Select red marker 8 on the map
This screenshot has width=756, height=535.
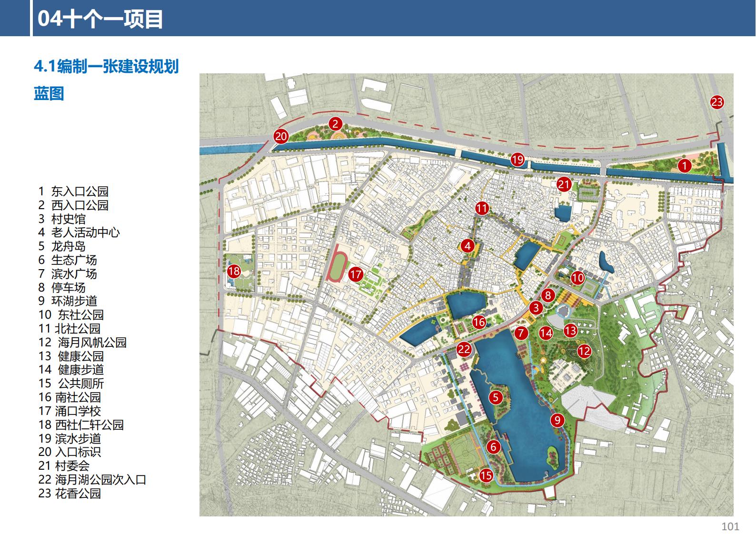point(547,295)
